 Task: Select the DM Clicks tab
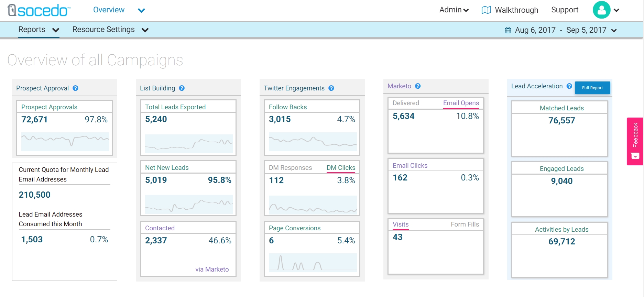coord(341,168)
